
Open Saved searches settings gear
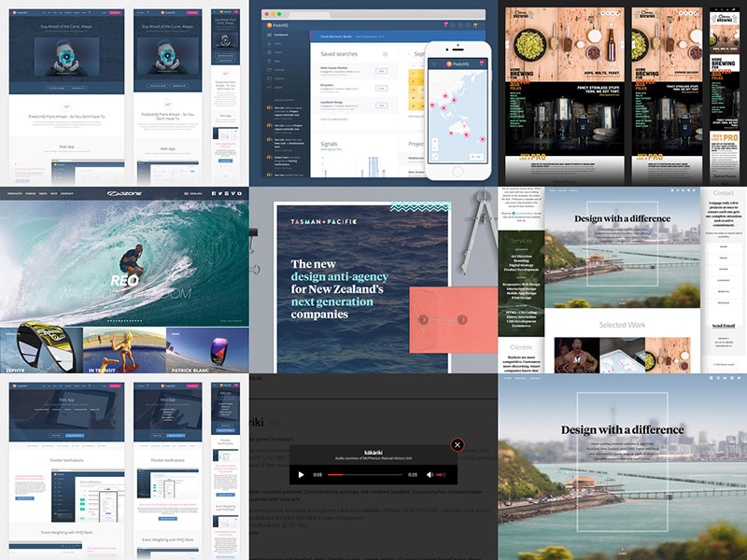tap(385, 54)
